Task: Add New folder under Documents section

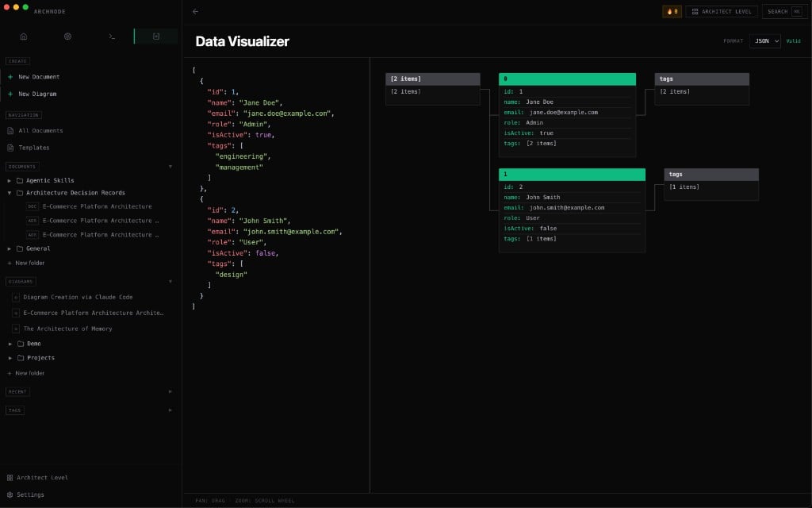Action: tap(26, 263)
